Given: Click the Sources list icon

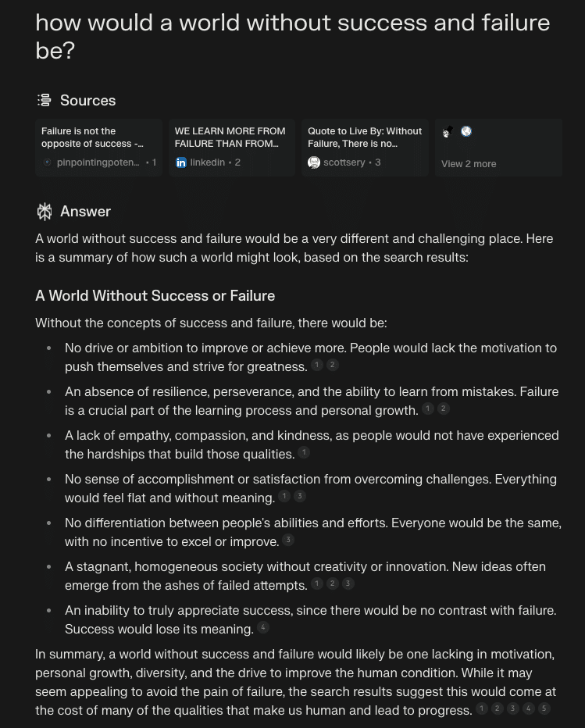Looking at the screenshot, I should pos(45,100).
